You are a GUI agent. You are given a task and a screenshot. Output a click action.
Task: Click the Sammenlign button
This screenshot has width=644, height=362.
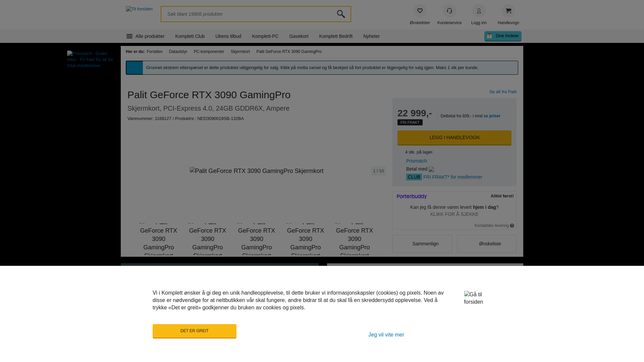point(422,244)
